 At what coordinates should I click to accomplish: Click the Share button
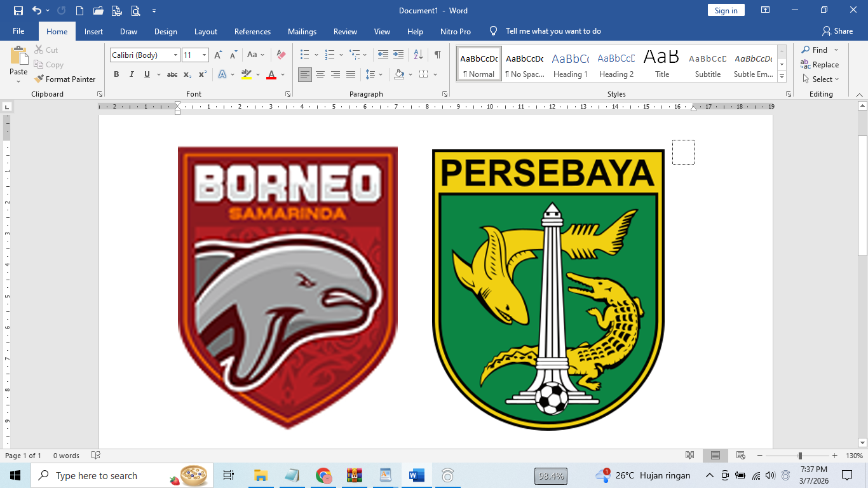click(x=837, y=31)
